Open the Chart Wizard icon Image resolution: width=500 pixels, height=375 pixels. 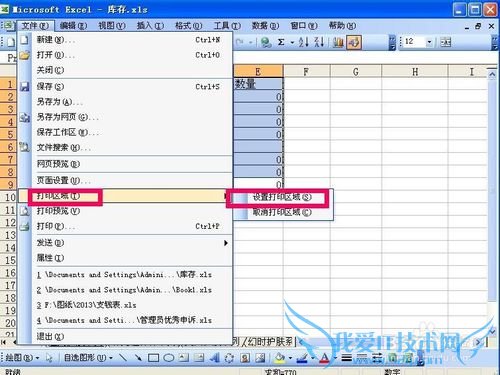(338, 42)
